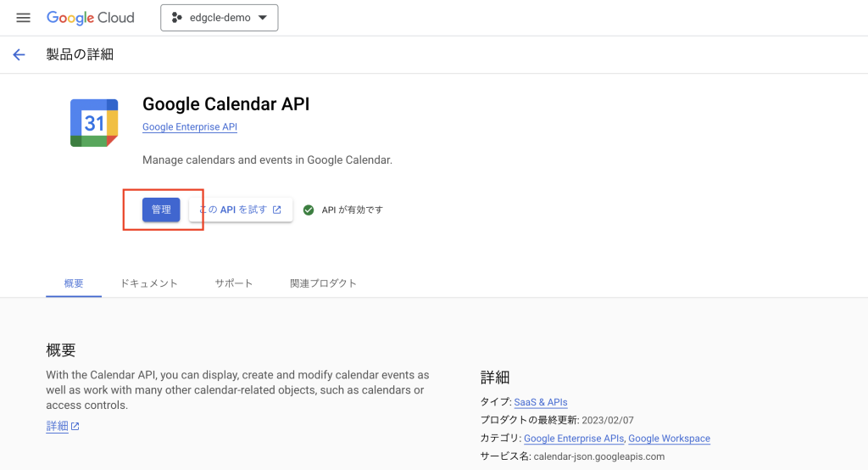Click the この API を試す button
This screenshot has height=470, width=868.
point(241,210)
